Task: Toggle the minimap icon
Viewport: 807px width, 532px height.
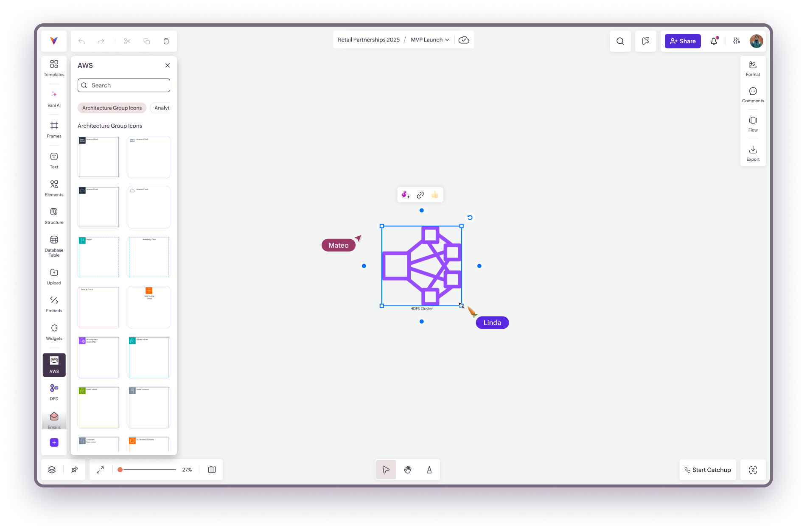Action: point(212,470)
